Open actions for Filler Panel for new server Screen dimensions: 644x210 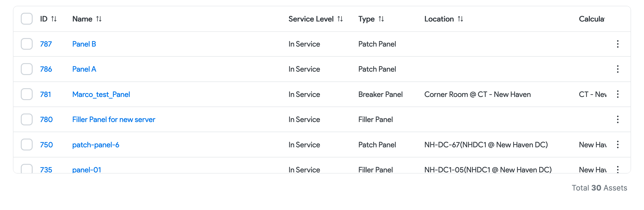point(618,119)
